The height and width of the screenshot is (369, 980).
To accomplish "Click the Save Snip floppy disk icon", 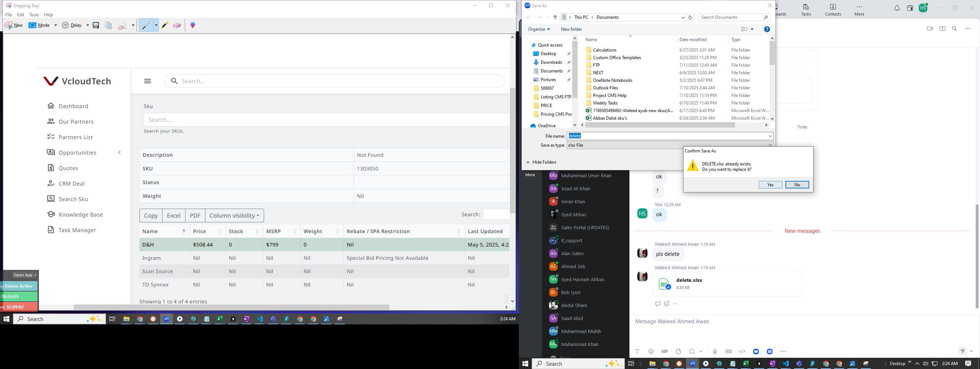I will [x=96, y=25].
